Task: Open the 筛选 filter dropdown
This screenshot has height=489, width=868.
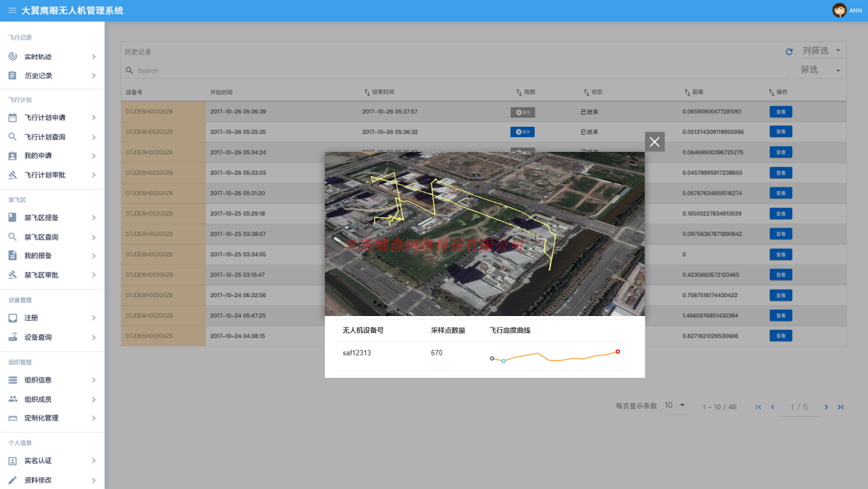Action: (x=821, y=70)
